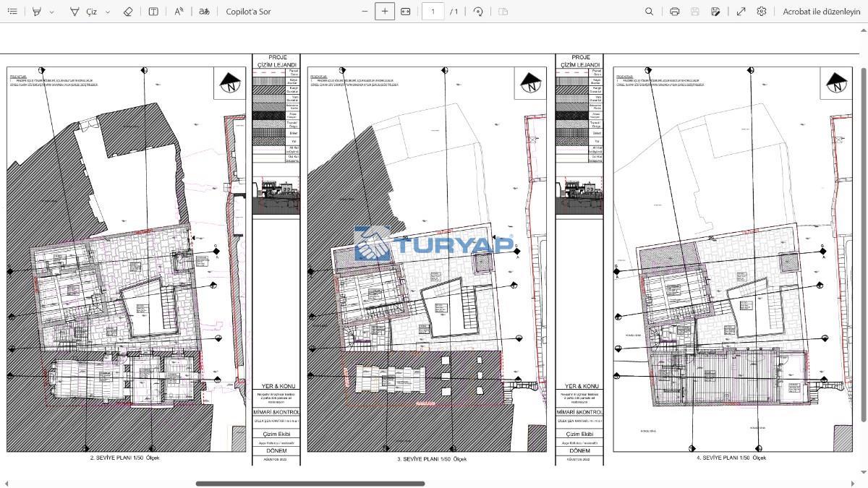Enter full screen mode

pos(741,12)
